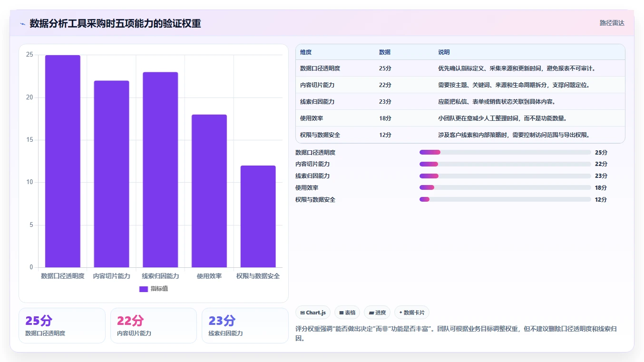The width and height of the screenshot is (644, 362).
Task: Click the 数据口径透明度 bar in the chart
Action: click(x=63, y=161)
